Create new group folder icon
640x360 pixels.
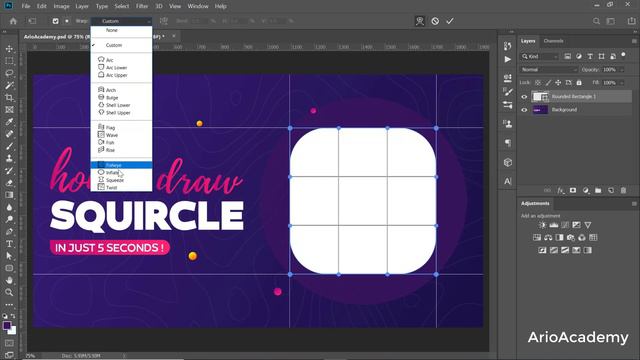click(x=598, y=190)
